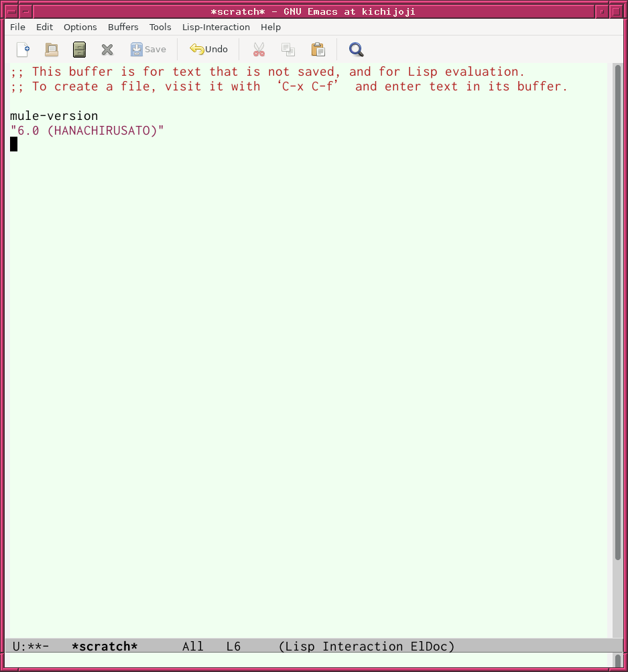
Task: Expand the Options menu
Action: pyautogui.click(x=80, y=27)
